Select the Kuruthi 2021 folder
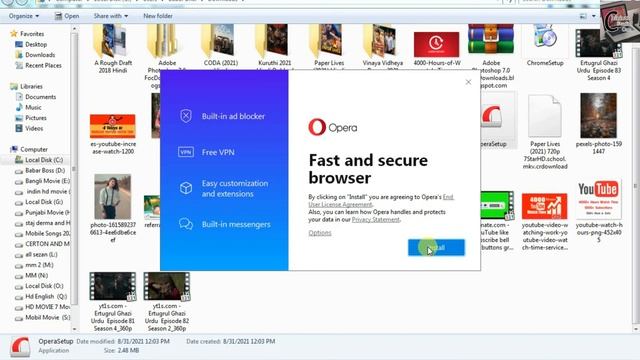The image size is (640, 360). click(x=275, y=45)
